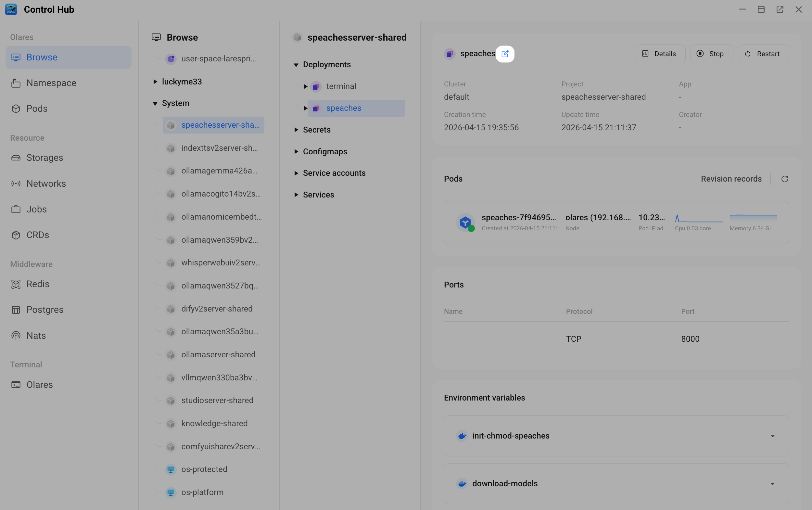Open the Storages resource panel
Screen dimensions: 812x510
[44, 158]
